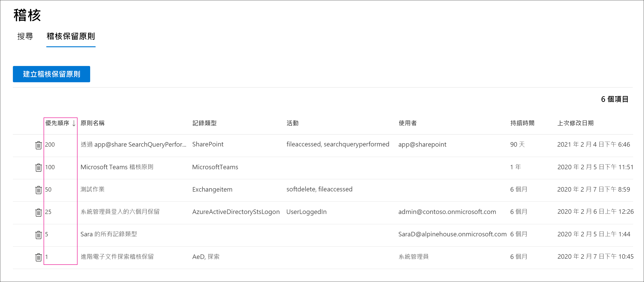
Task: Click the 原則名稱 column header
Action: (92, 123)
